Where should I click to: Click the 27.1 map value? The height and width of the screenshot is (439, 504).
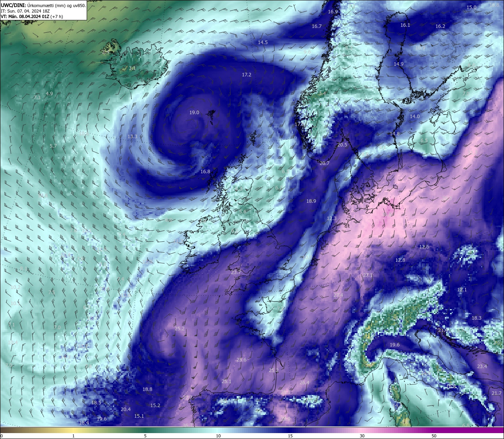pyautogui.click(x=368, y=275)
